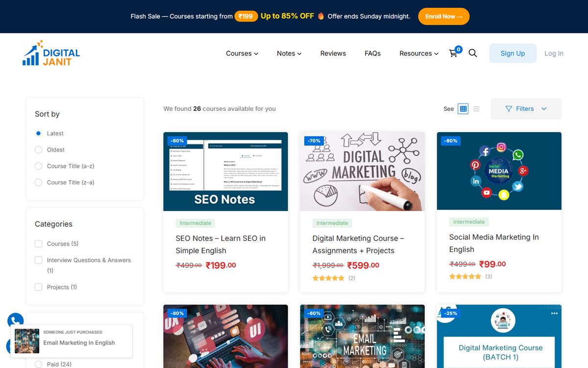The height and width of the screenshot is (368, 588).
Task: Open SEO Notes – Learn SEO title
Action: 220,244
